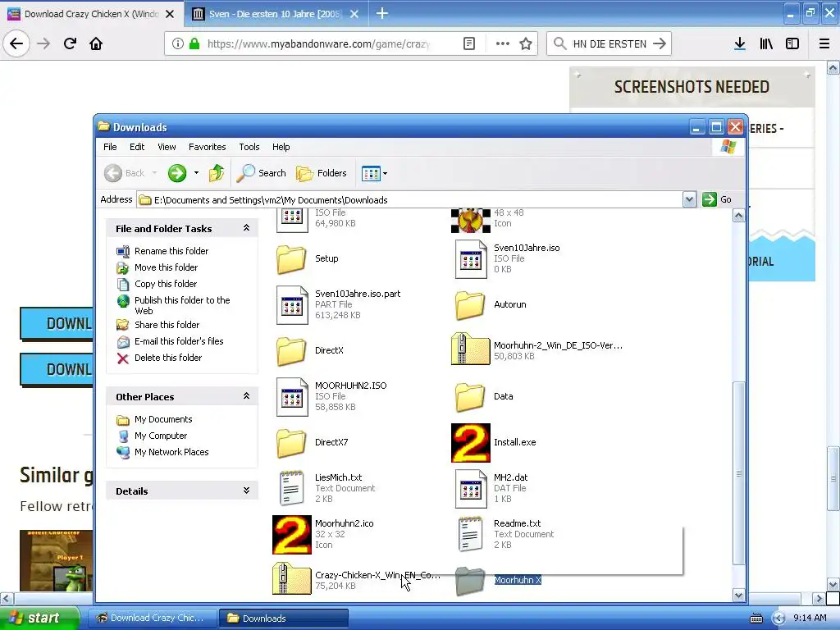
Task: Open the Data folder
Action: tap(470, 397)
